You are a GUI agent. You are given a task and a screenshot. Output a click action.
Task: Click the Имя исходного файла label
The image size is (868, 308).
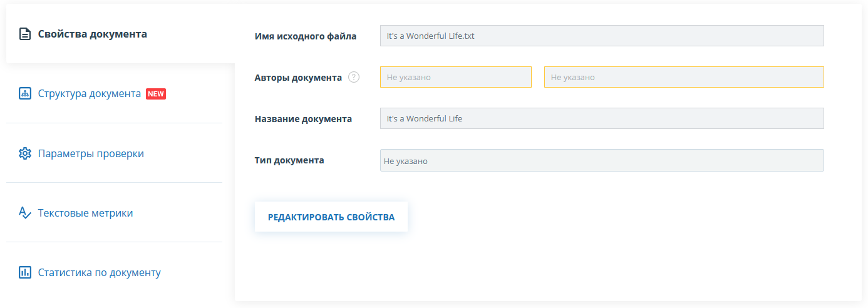click(306, 36)
